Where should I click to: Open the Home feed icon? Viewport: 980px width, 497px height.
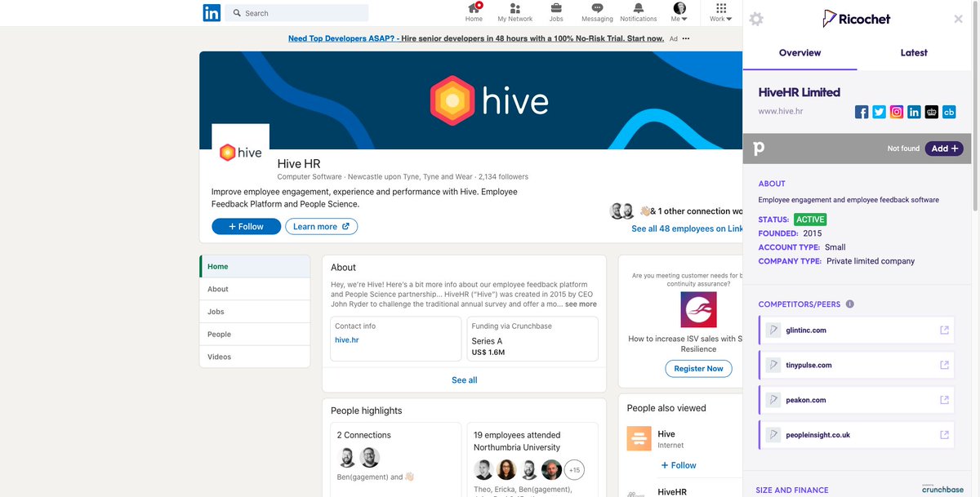tap(474, 12)
